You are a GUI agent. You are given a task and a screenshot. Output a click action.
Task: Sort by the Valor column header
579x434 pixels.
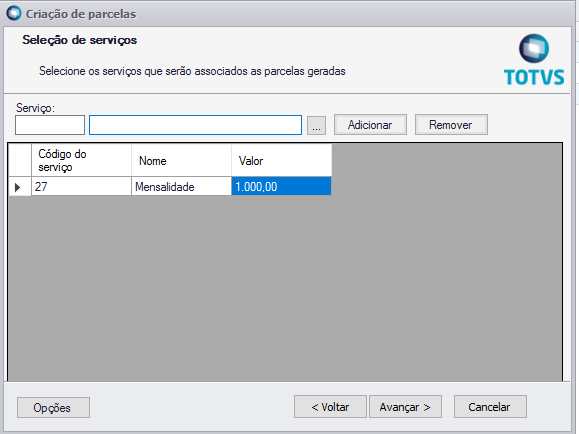pos(281,160)
